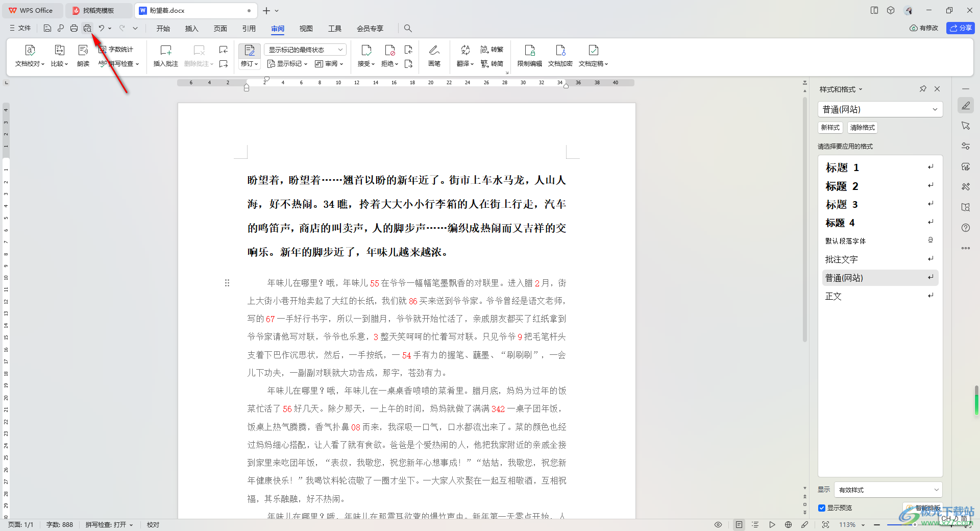Click the 字数统计 word count button
Viewport: 980px width, 531px height.
116,50
